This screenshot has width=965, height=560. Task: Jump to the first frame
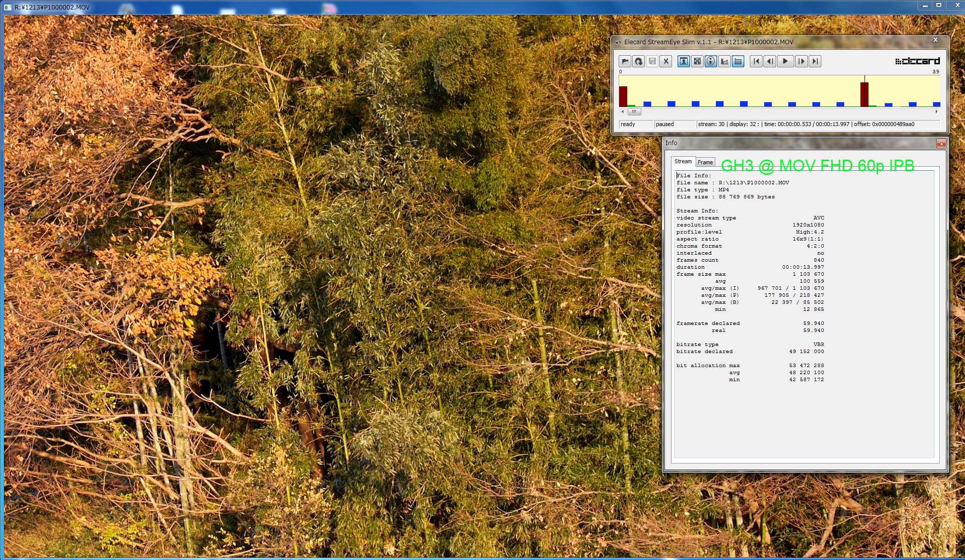pos(756,61)
